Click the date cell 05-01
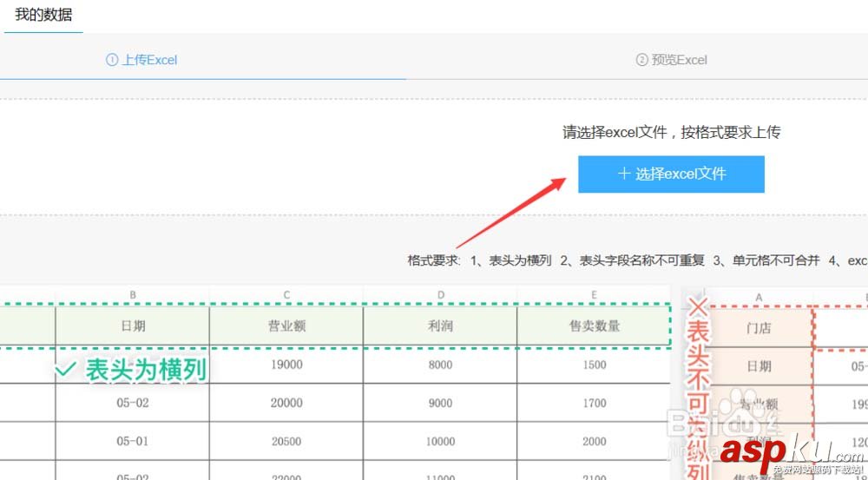868x480 pixels. [133, 441]
